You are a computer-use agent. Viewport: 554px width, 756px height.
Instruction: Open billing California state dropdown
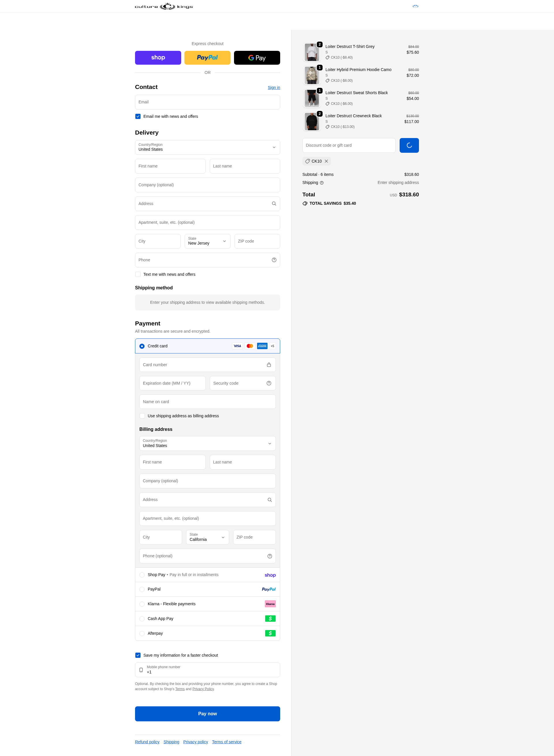pos(207,537)
